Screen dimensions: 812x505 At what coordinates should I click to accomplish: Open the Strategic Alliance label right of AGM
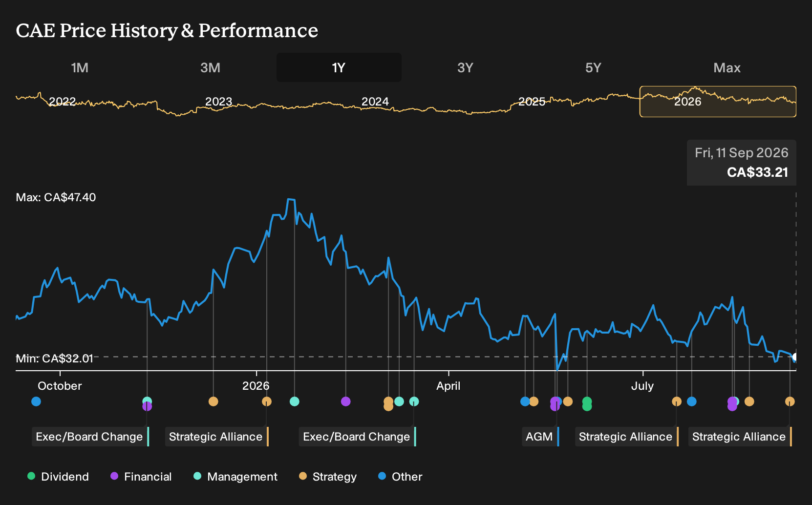click(x=627, y=437)
